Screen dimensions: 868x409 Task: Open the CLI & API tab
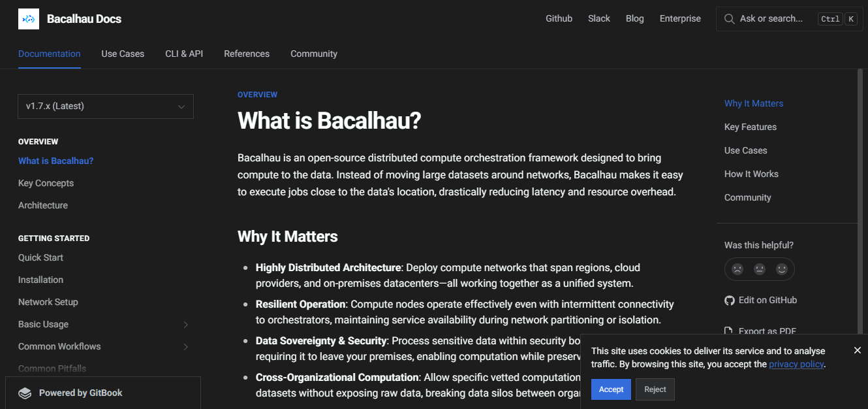[x=184, y=54]
